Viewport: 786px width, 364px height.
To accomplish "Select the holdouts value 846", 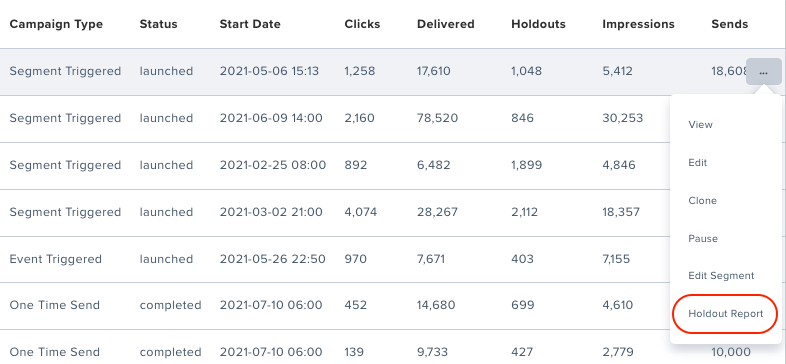I will pyautogui.click(x=522, y=118).
